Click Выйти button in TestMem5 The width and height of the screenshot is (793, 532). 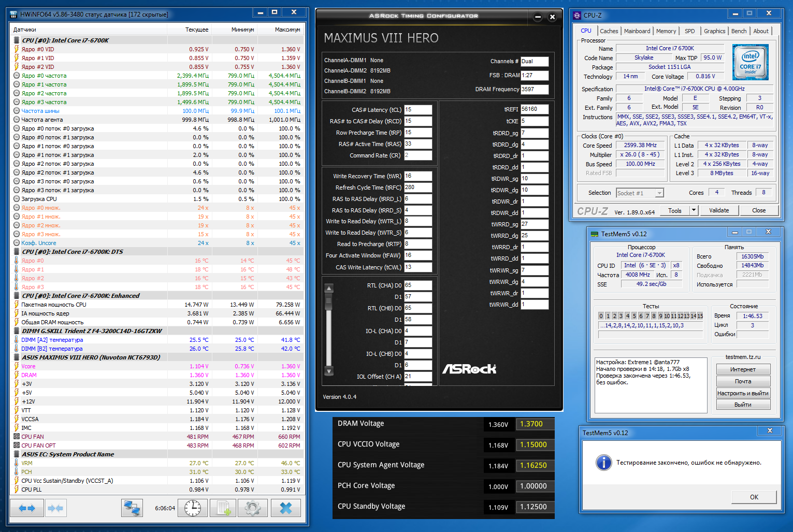[x=743, y=405]
